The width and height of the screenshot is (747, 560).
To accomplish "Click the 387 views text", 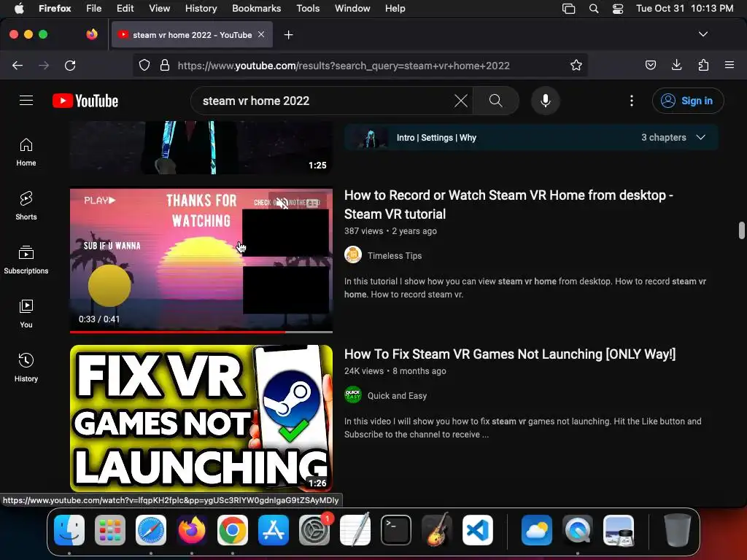I will pyautogui.click(x=363, y=231).
